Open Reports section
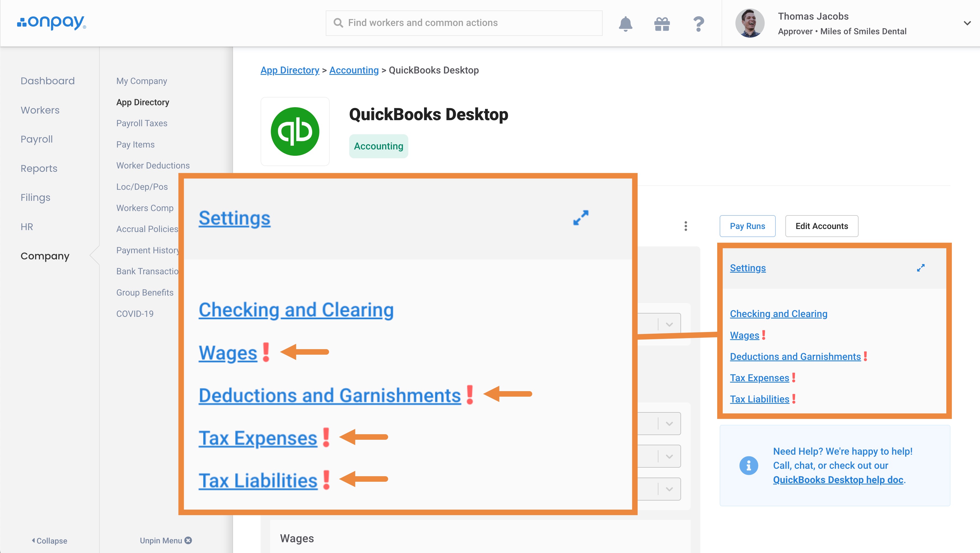 39,168
